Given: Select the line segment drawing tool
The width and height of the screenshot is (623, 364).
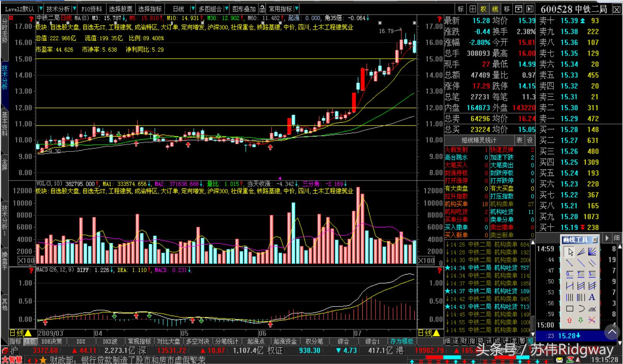Looking at the screenshot, I should (x=570, y=263).
